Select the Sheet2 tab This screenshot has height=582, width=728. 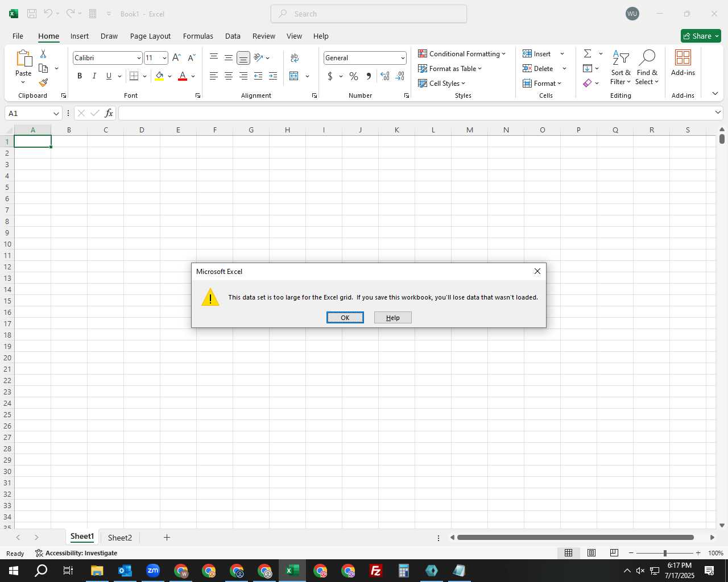[120, 538]
